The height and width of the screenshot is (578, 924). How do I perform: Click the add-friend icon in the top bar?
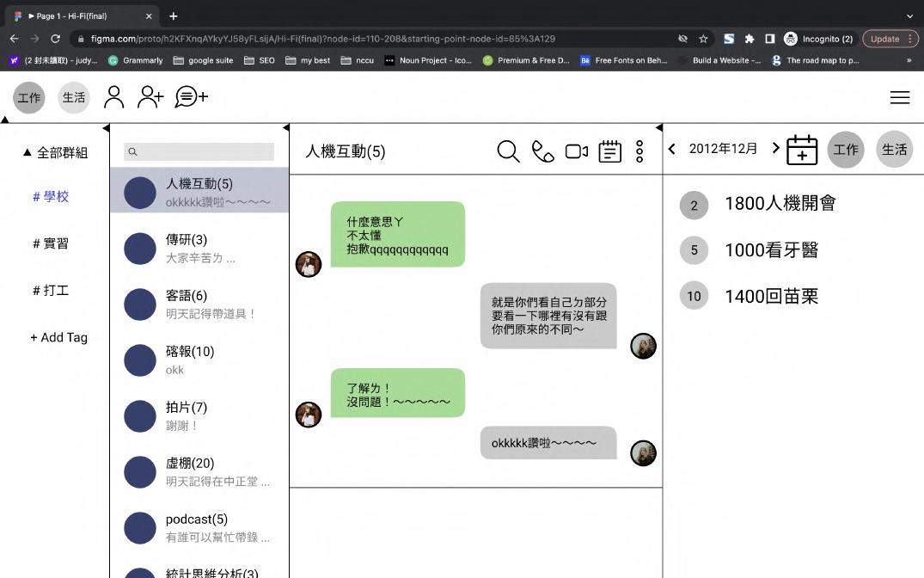point(150,97)
